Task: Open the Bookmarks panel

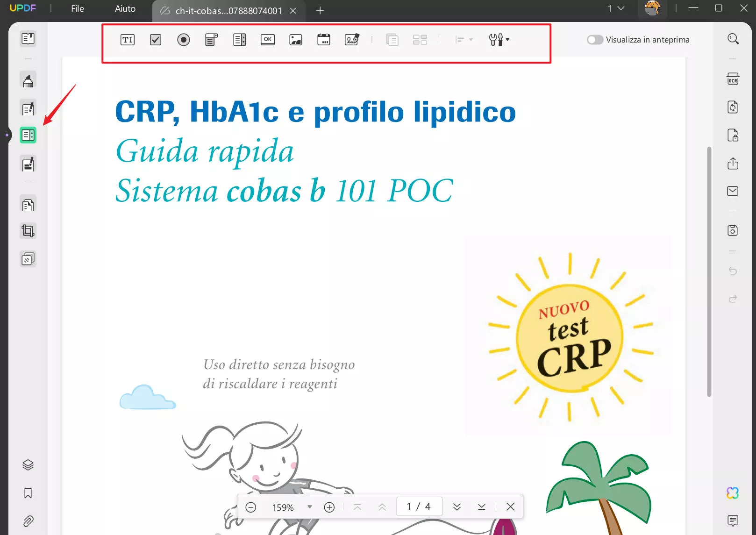Action: [x=28, y=493]
